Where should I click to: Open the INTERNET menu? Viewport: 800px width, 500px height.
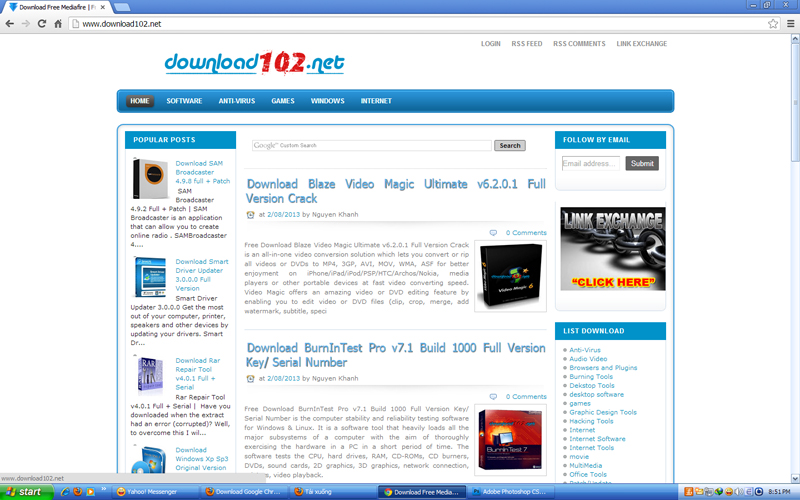(x=376, y=101)
